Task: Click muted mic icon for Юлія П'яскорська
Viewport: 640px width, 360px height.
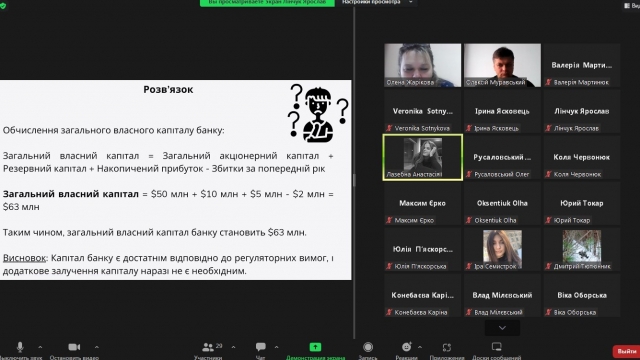Action: pos(389,266)
